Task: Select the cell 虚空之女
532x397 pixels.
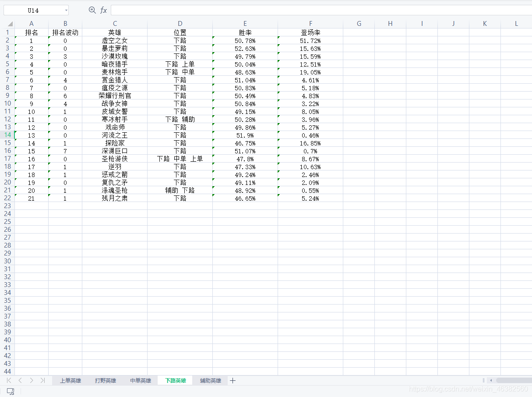Action: coord(115,41)
